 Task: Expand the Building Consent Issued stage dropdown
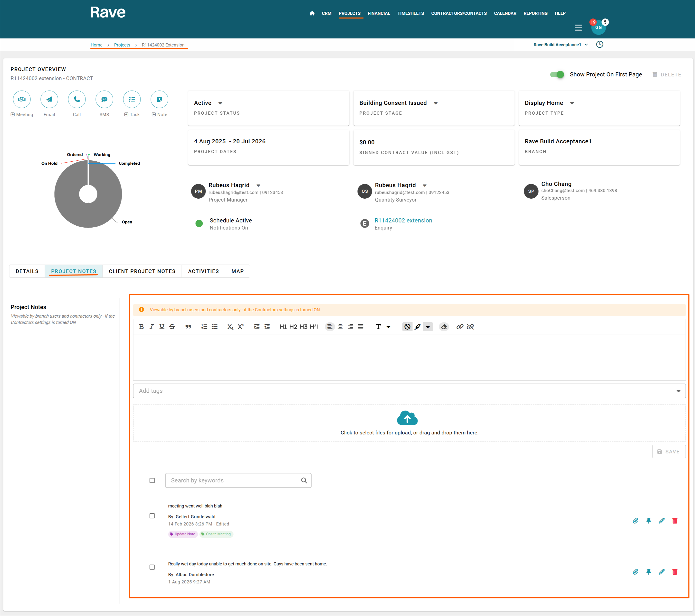click(x=435, y=103)
